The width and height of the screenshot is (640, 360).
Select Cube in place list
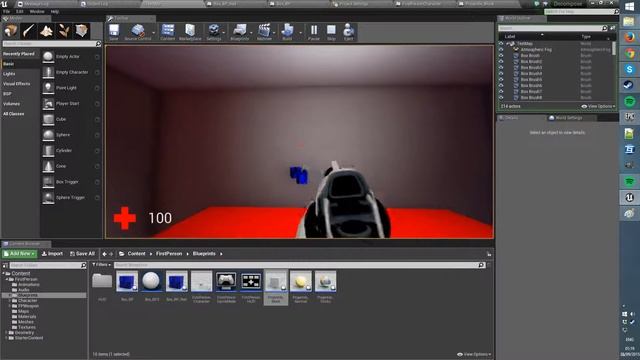pos(71,119)
